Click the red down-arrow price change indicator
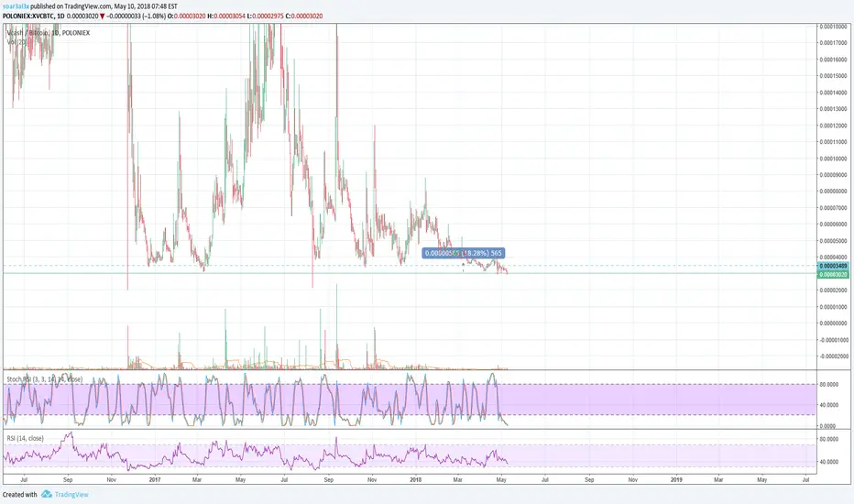 point(103,16)
